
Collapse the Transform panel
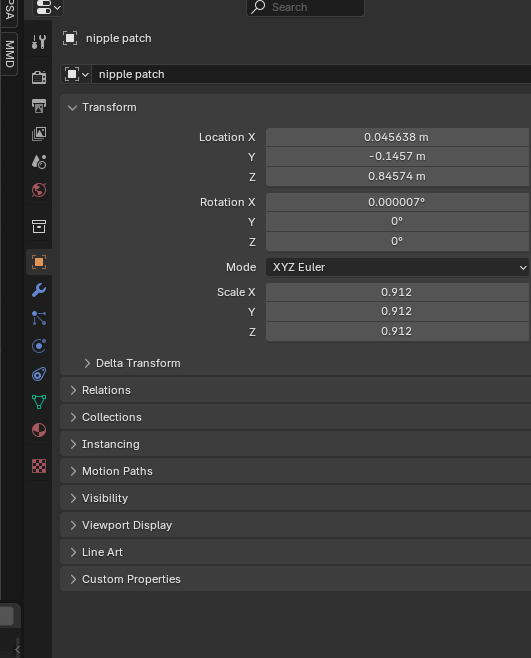(x=72, y=107)
